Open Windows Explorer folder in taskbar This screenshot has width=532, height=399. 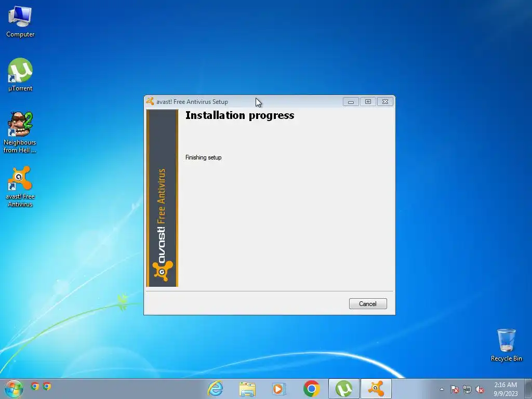click(247, 389)
